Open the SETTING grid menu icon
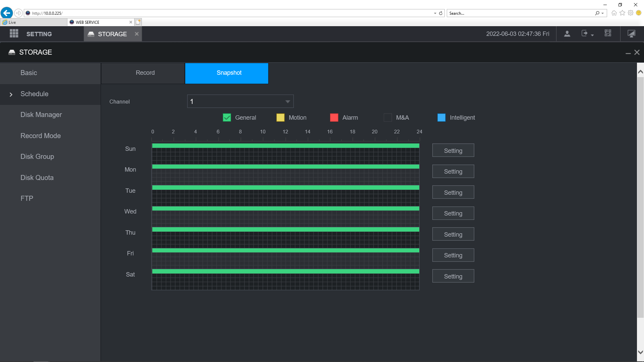 (x=14, y=34)
